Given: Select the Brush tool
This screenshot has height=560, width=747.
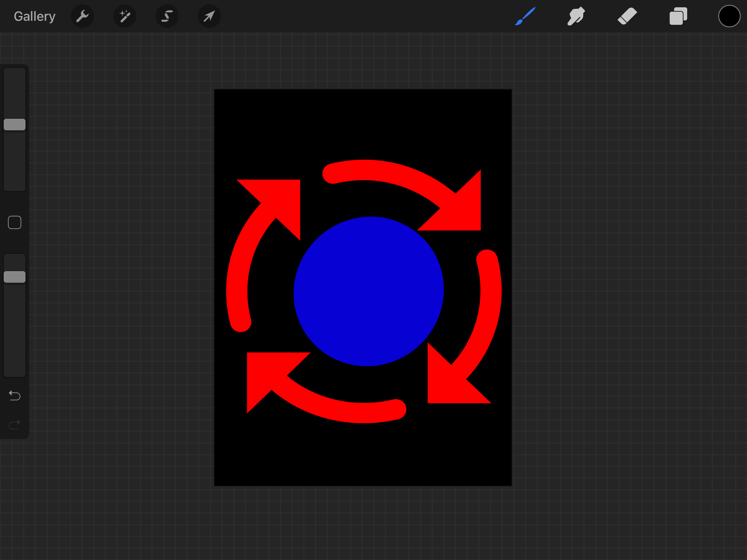Looking at the screenshot, I should (x=525, y=16).
